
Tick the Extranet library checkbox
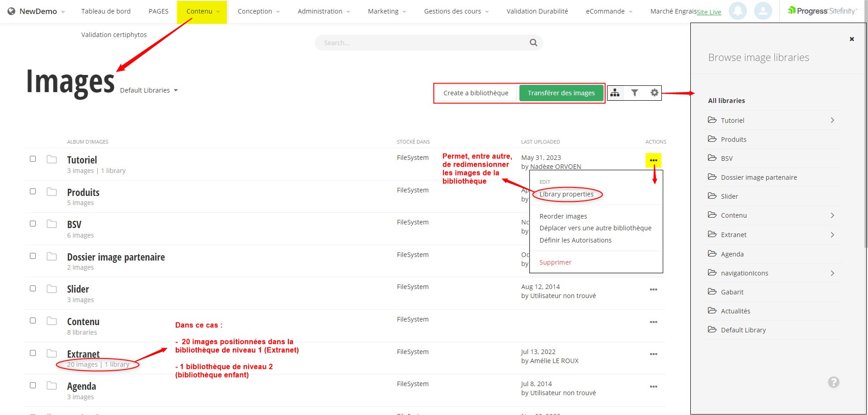pos(33,353)
